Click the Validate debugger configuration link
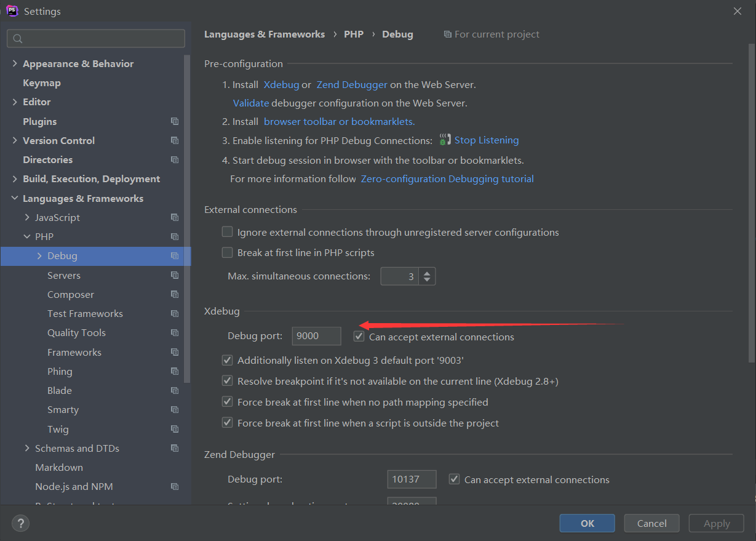756x541 pixels. click(x=251, y=103)
